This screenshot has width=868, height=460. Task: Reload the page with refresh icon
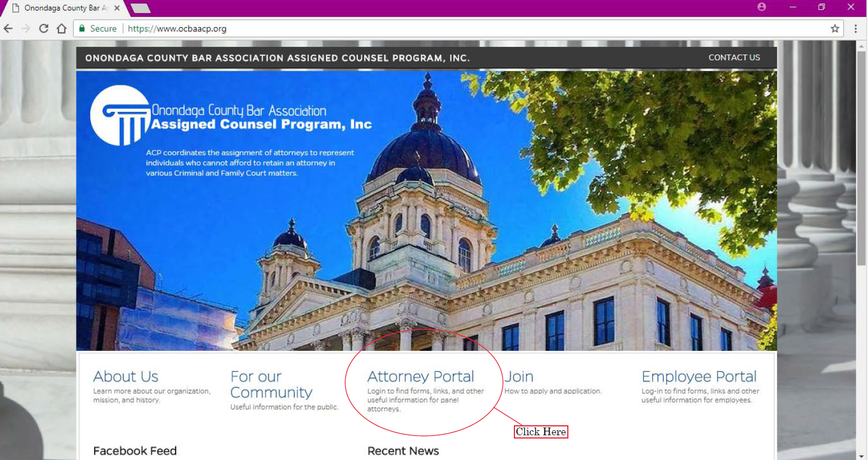point(44,29)
